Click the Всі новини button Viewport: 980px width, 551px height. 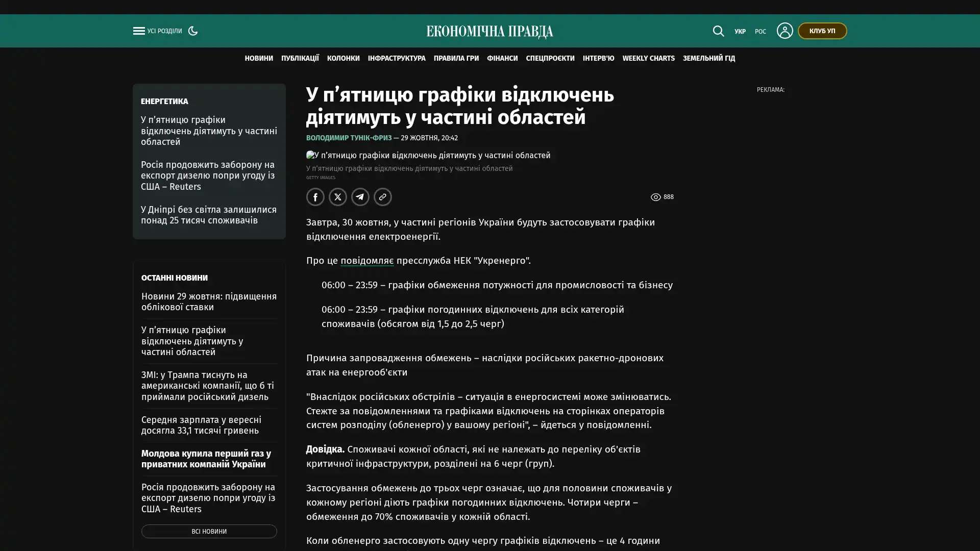pyautogui.click(x=209, y=532)
